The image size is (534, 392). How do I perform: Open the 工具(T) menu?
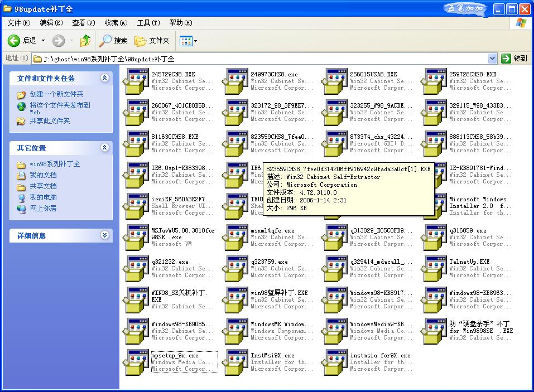click(x=148, y=23)
